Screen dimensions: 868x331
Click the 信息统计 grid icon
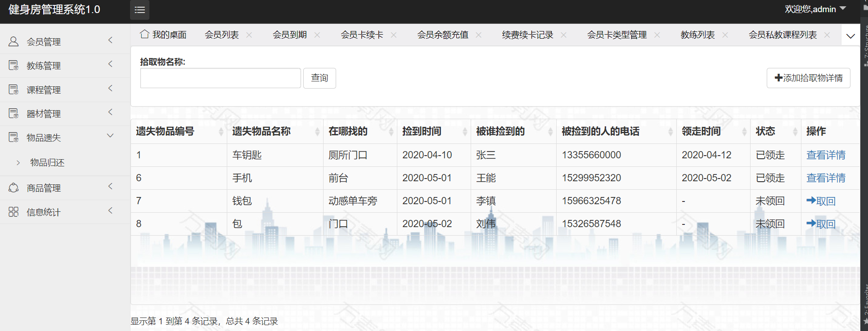click(x=13, y=212)
